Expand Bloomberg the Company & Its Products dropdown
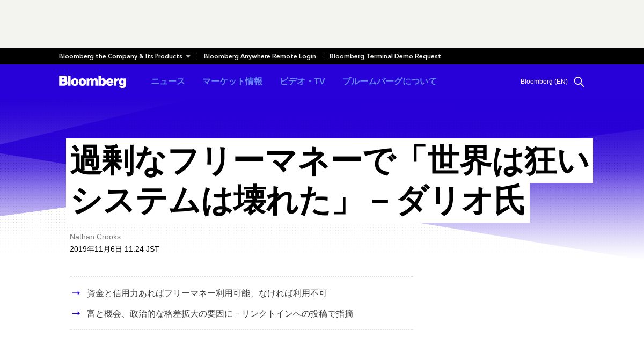 pyautogui.click(x=125, y=56)
